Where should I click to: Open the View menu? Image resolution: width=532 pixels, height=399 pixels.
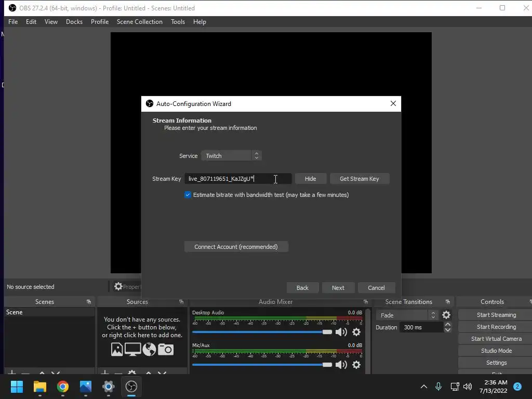coord(51,22)
